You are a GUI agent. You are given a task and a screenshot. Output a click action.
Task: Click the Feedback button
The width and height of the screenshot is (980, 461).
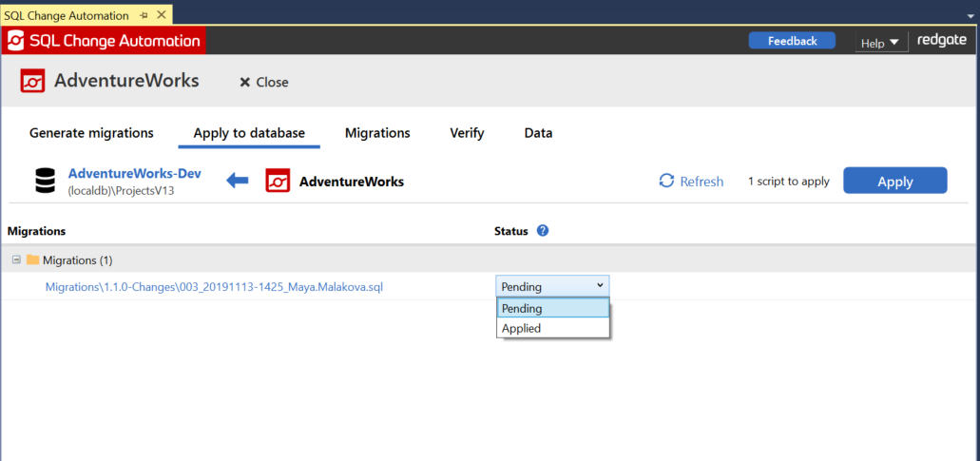coord(793,41)
